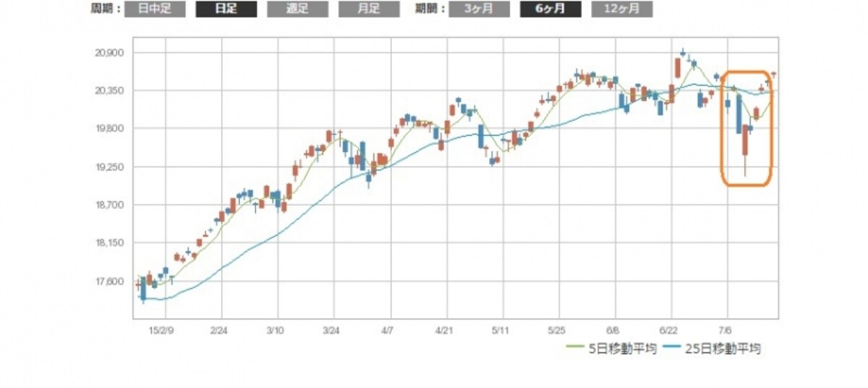Click the long-wick candle inside orange box
This screenshot has height=388, width=868.
coord(745,148)
